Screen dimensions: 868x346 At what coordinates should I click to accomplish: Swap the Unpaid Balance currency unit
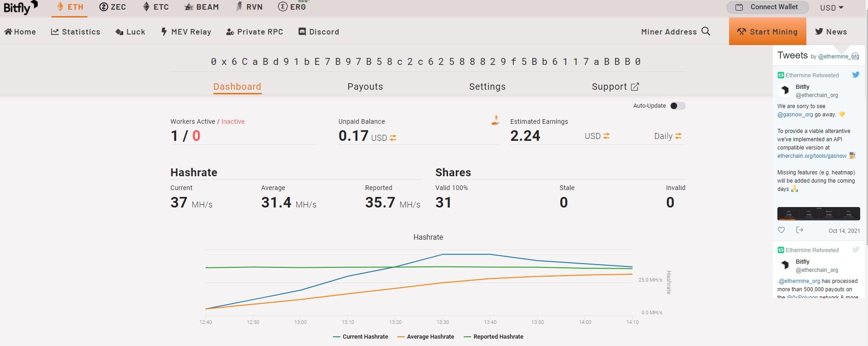click(393, 138)
